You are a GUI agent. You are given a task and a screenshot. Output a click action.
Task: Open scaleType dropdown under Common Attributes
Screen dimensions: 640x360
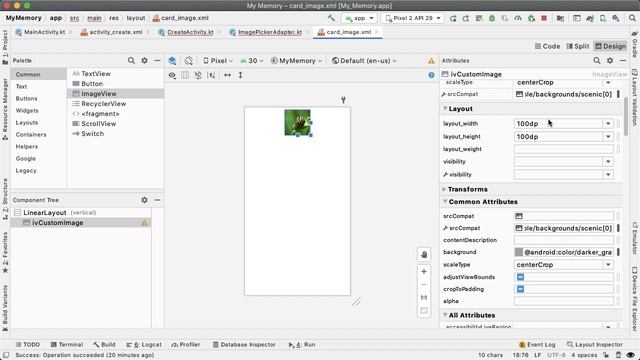pyautogui.click(x=608, y=265)
